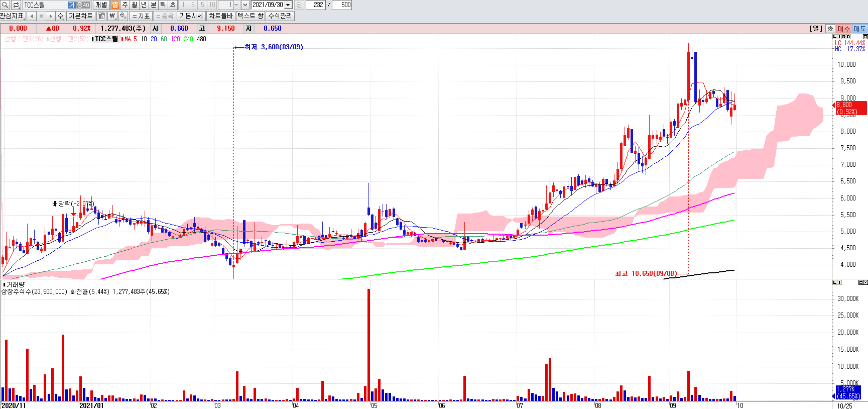
Task: Select the 주 weekly period
Action: [x=125, y=5]
